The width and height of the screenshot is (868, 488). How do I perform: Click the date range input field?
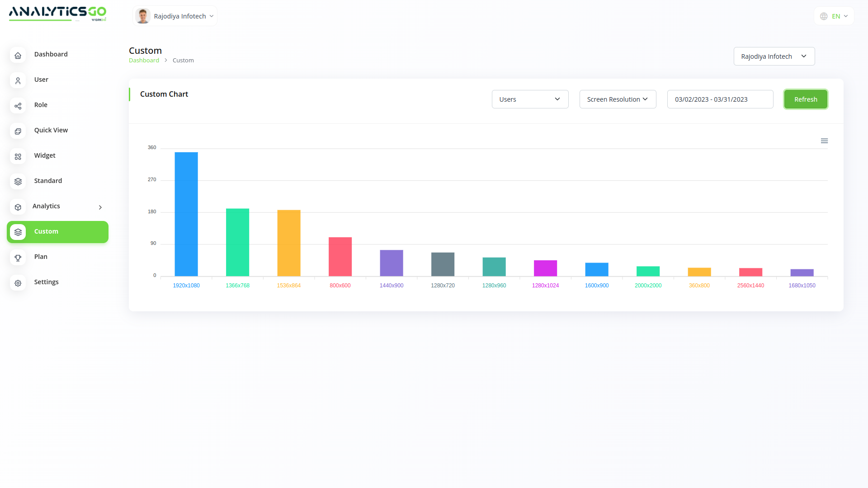coord(720,99)
